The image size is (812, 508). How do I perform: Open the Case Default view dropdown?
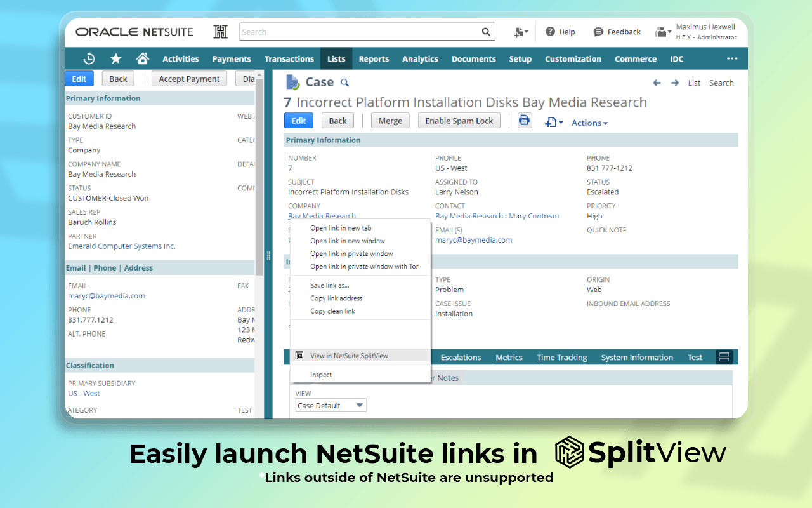tap(331, 404)
